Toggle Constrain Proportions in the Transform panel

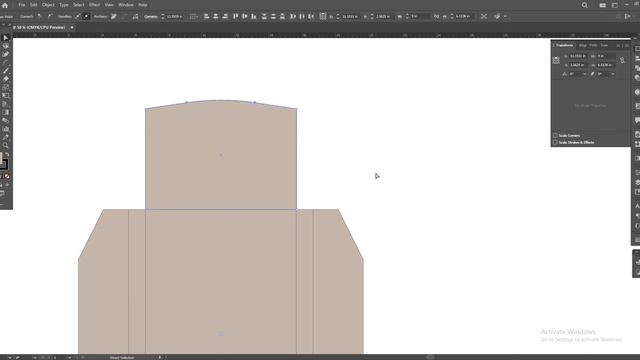point(622,60)
